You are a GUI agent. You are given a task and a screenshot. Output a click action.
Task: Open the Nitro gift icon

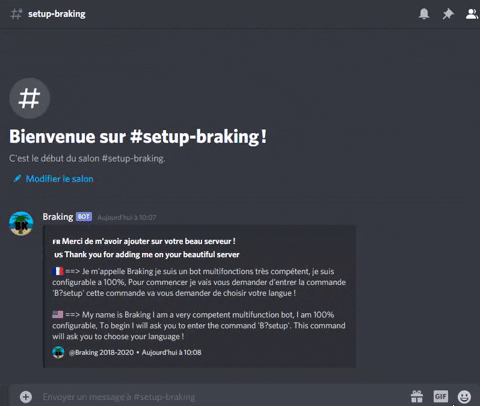click(x=417, y=397)
